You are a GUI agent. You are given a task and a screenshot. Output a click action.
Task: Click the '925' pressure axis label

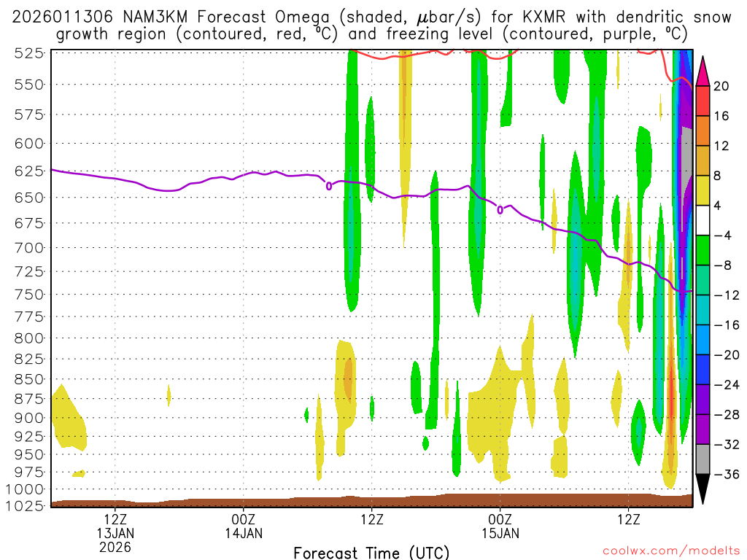point(29,436)
